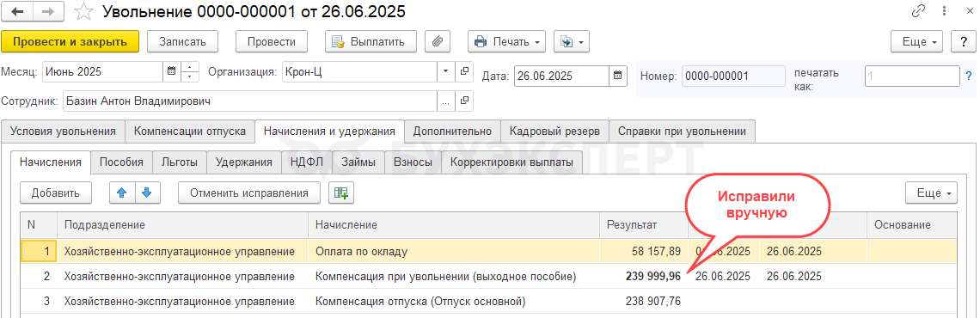Click the Организация input field
This screenshot has height=318, width=980.
(359, 72)
